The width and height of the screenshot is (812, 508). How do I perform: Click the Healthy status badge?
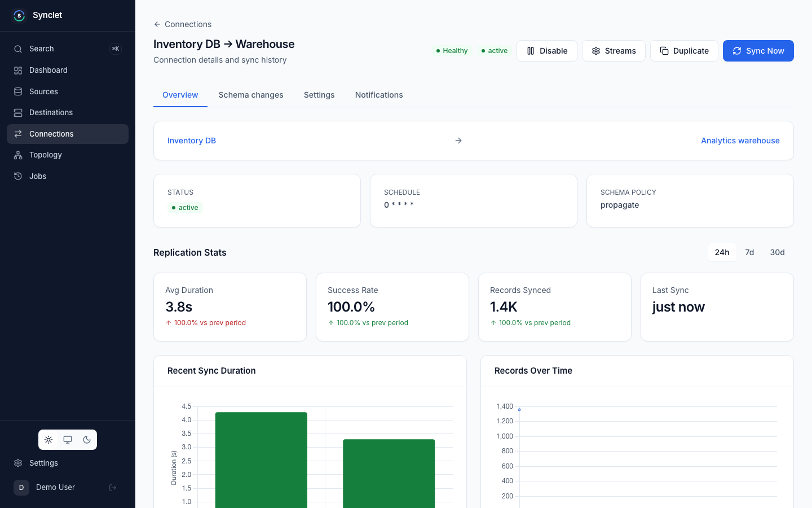[x=452, y=51]
